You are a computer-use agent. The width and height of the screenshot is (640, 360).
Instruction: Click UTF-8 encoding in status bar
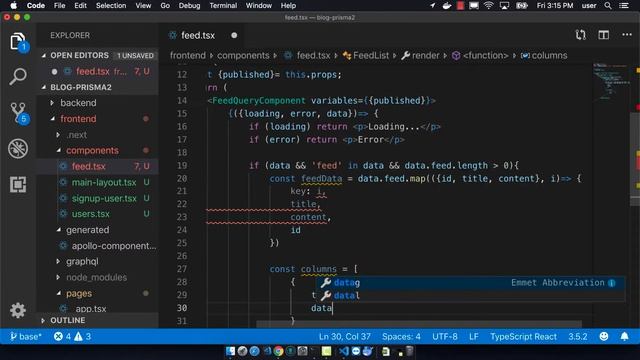pyautogui.click(x=444, y=337)
